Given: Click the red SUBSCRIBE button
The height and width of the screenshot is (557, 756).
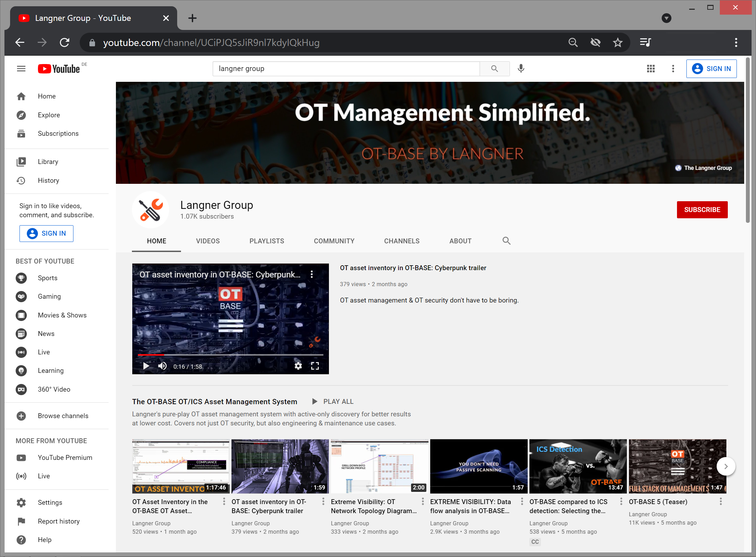Looking at the screenshot, I should click(x=702, y=210).
